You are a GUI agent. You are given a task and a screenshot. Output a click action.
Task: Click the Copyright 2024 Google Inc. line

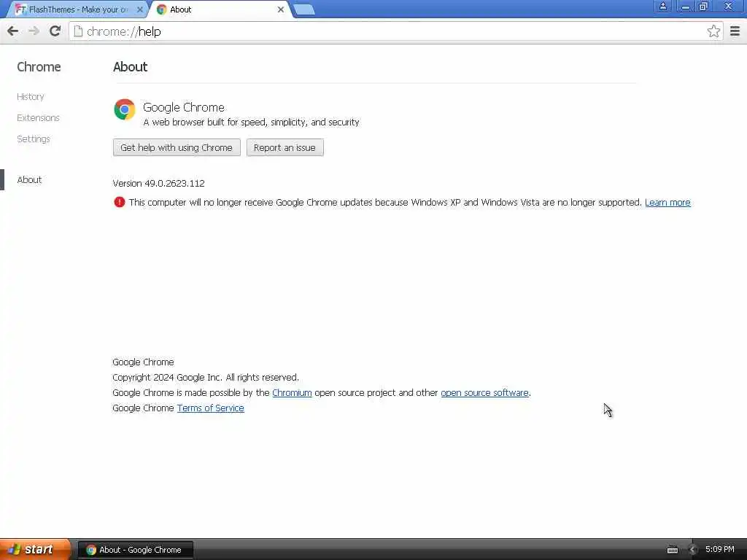206,378
